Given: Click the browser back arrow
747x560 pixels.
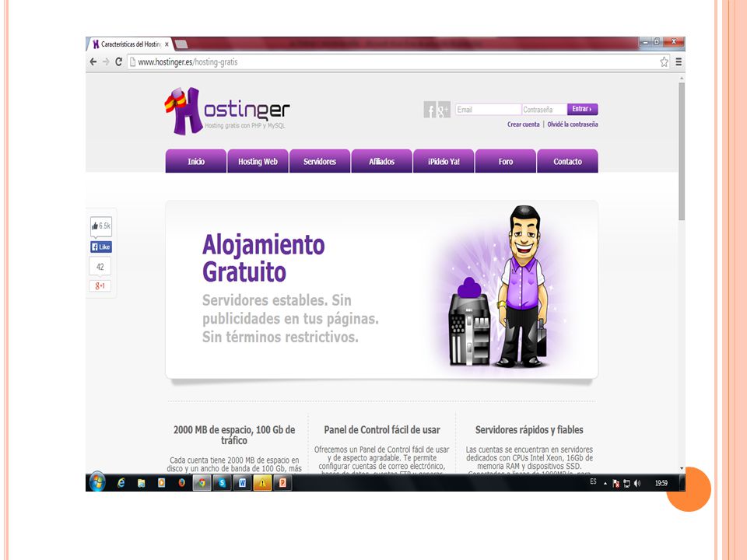Looking at the screenshot, I should pyautogui.click(x=93, y=62).
